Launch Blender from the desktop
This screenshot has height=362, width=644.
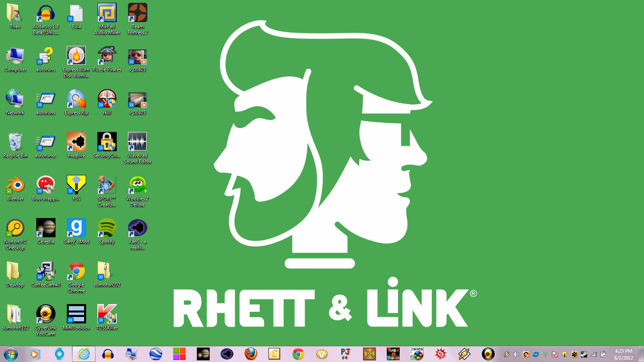click(15, 185)
